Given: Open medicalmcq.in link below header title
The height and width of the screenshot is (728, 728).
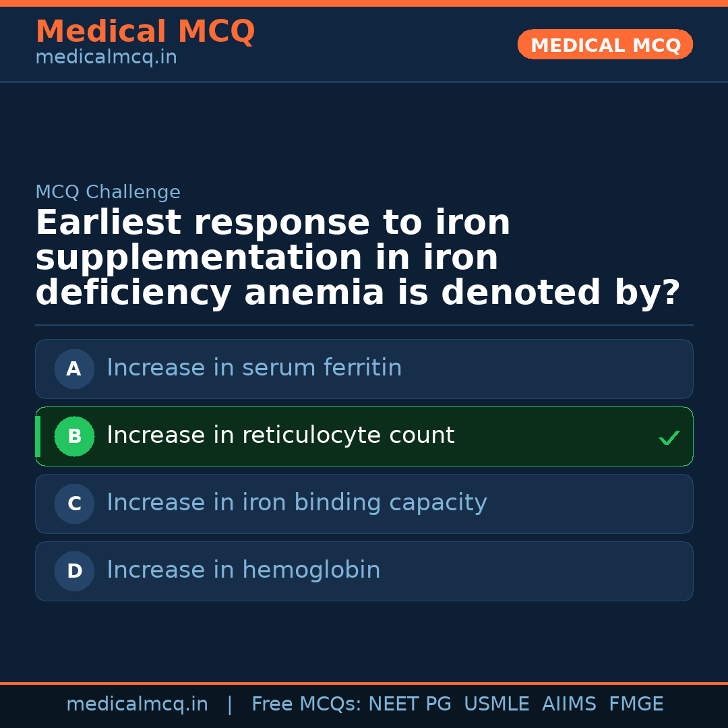Looking at the screenshot, I should 106,58.
